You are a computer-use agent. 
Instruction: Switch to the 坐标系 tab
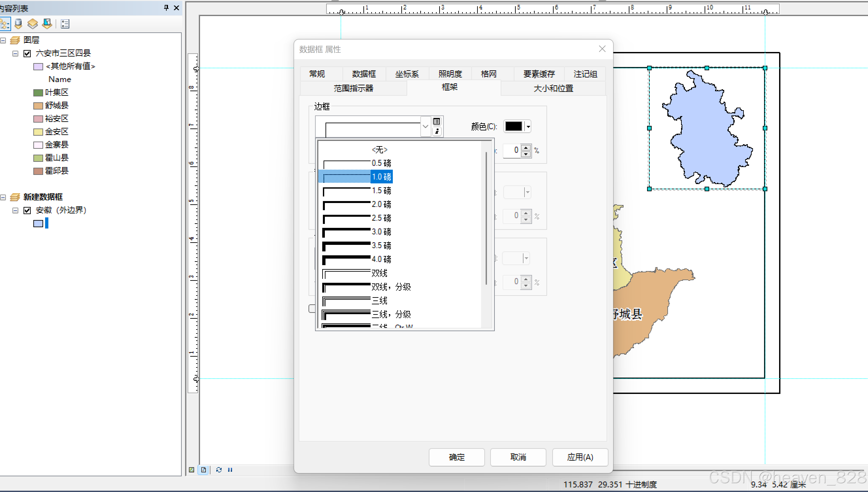pos(407,74)
